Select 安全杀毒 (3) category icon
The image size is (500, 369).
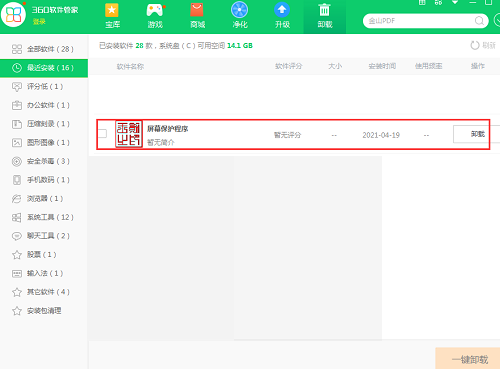click(17, 161)
